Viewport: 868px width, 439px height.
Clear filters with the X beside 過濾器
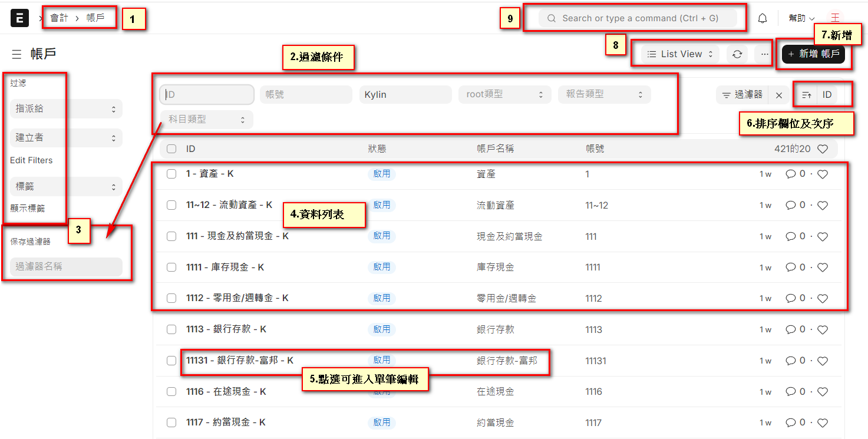pos(779,95)
